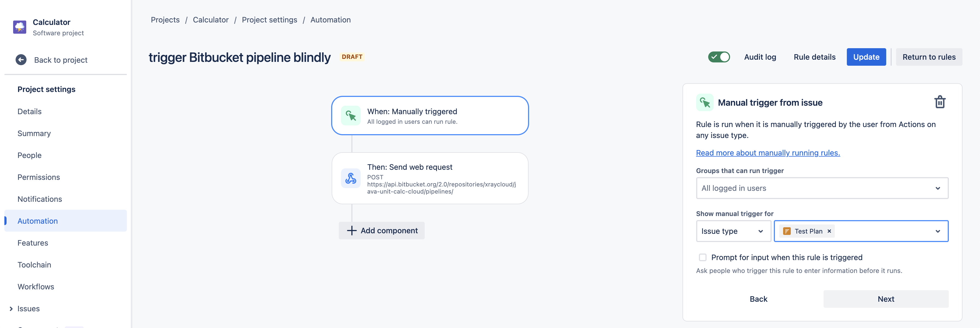The height and width of the screenshot is (328, 980).
Task: Click the plus icon in Add component
Action: (x=352, y=231)
